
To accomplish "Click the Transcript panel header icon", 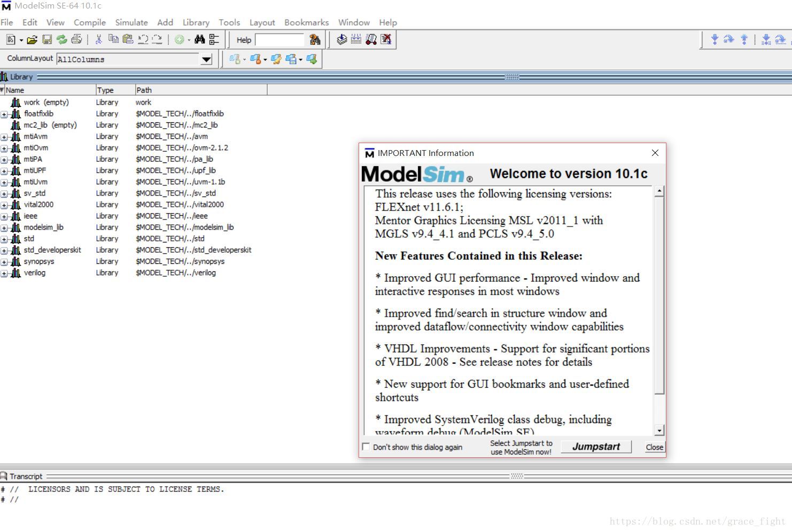I will coord(4,476).
